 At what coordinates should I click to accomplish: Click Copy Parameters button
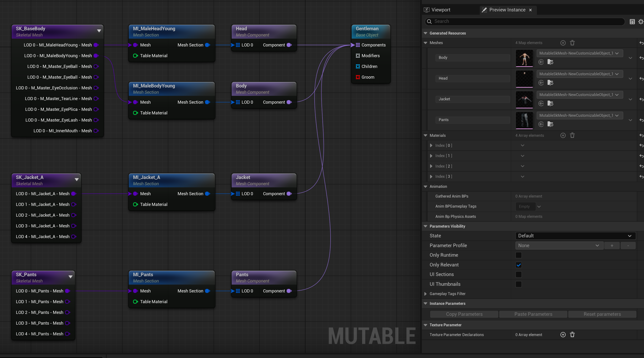click(x=464, y=314)
